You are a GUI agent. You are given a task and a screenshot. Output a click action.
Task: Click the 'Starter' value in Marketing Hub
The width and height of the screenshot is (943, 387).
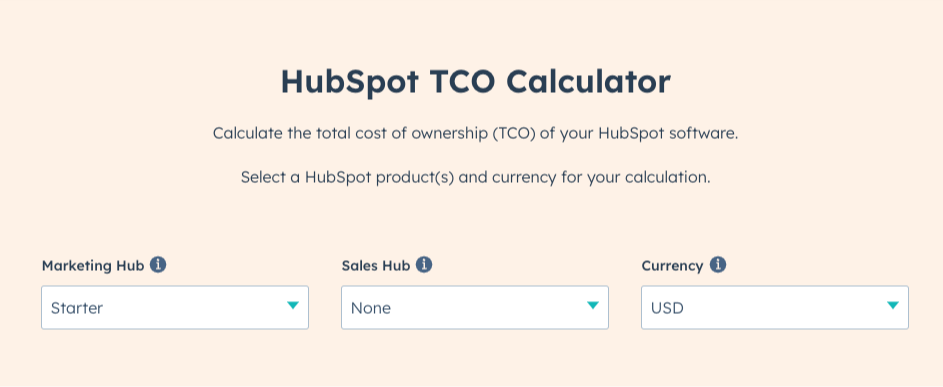pos(77,308)
